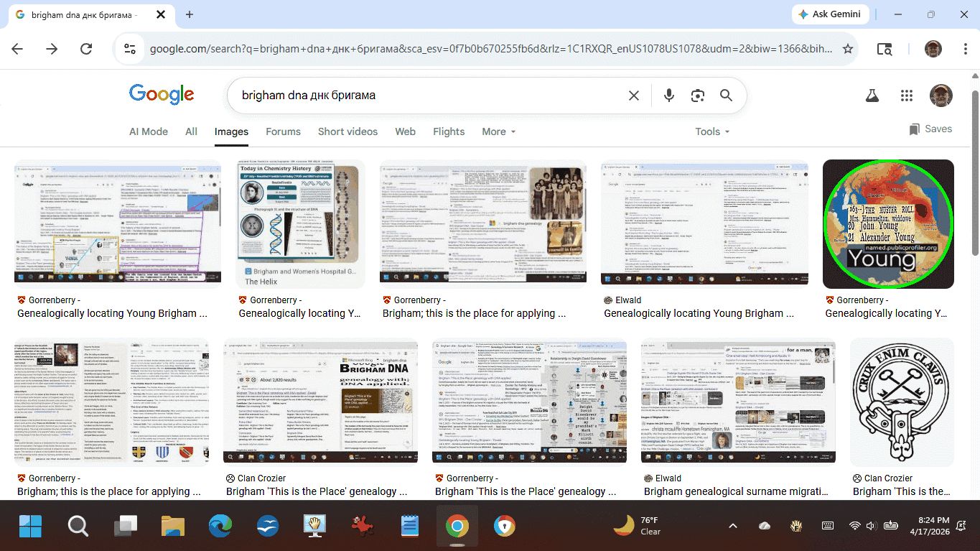Open the Tools dropdown
Screen dimensions: 980x551
click(x=711, y=131)
